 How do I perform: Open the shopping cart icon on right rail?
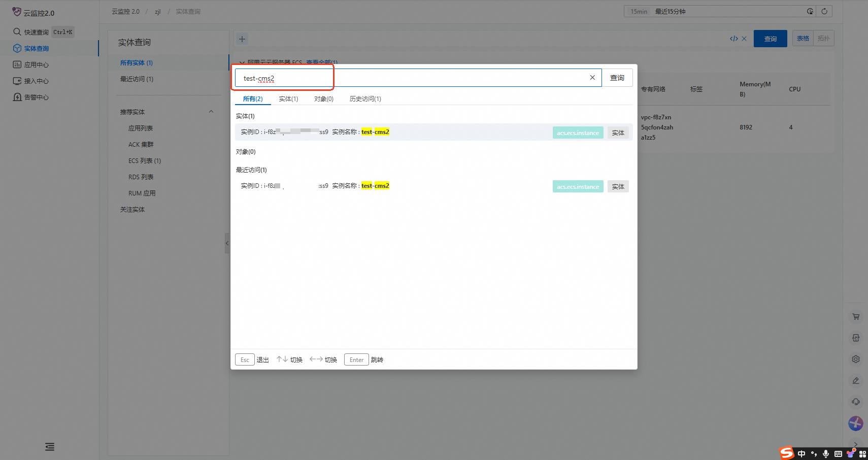pos(856,317)
